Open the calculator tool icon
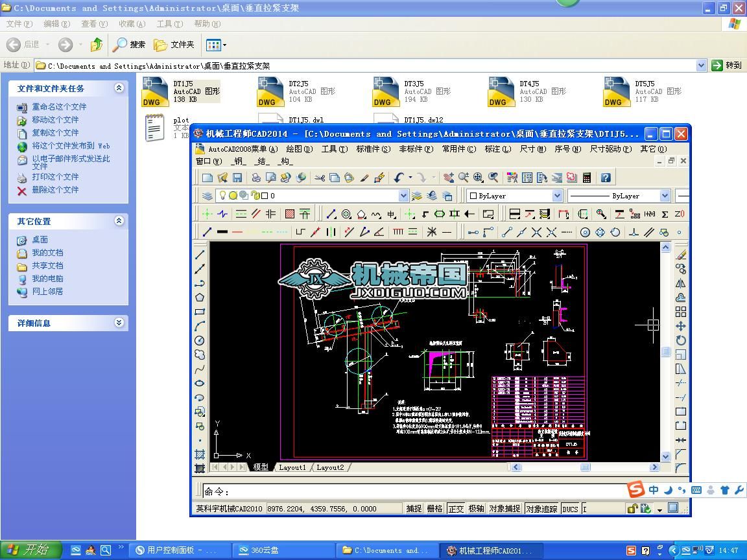This screenshot has height=560, width=747. [587, 178]
